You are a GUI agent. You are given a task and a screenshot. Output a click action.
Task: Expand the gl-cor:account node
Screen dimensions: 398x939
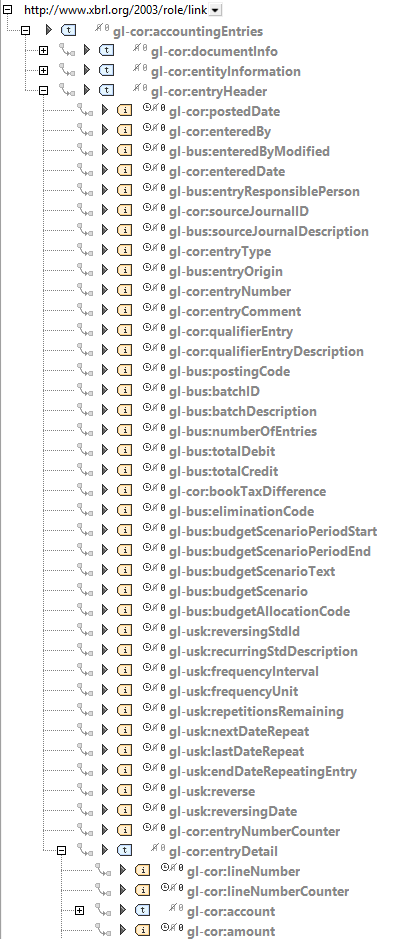(x=79, y=911)
